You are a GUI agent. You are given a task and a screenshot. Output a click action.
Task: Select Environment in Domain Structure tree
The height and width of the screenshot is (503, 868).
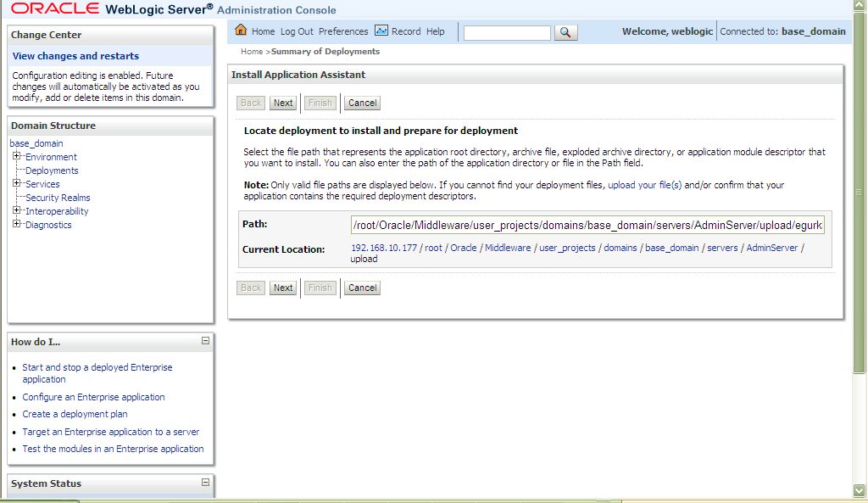pos(51,157)
